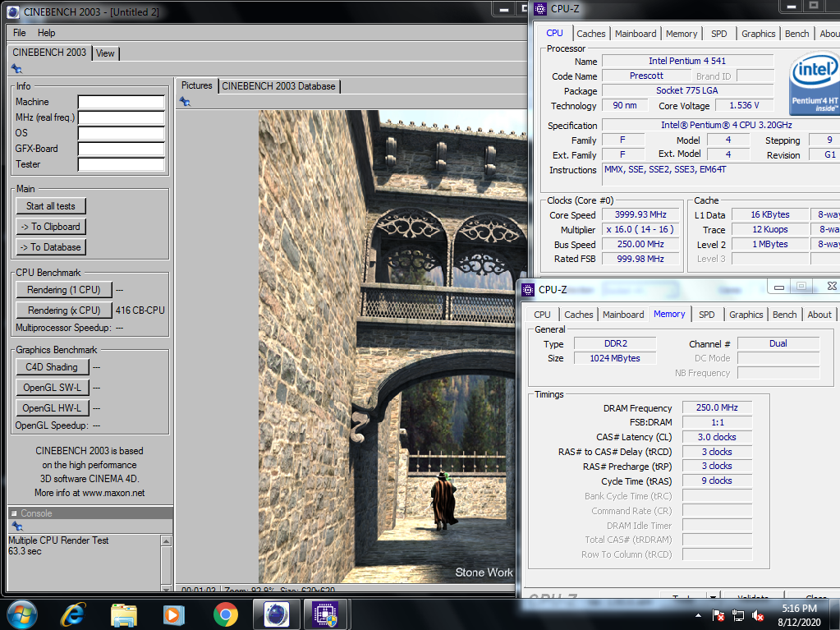This screenshot has width=840, height=630.
Task: Open Bench tab in lower CPU-Z window
Action: coord(784,315)
